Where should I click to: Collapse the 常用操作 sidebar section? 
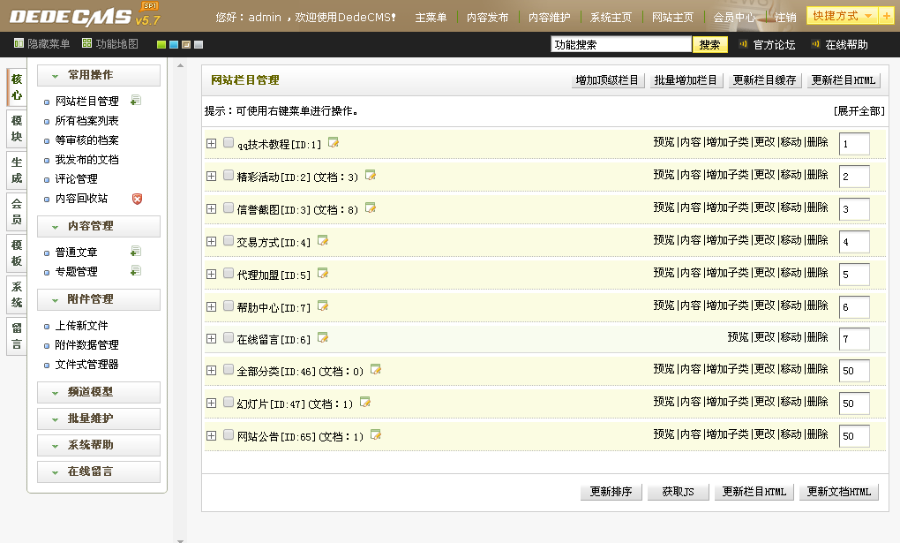point(99,75)
